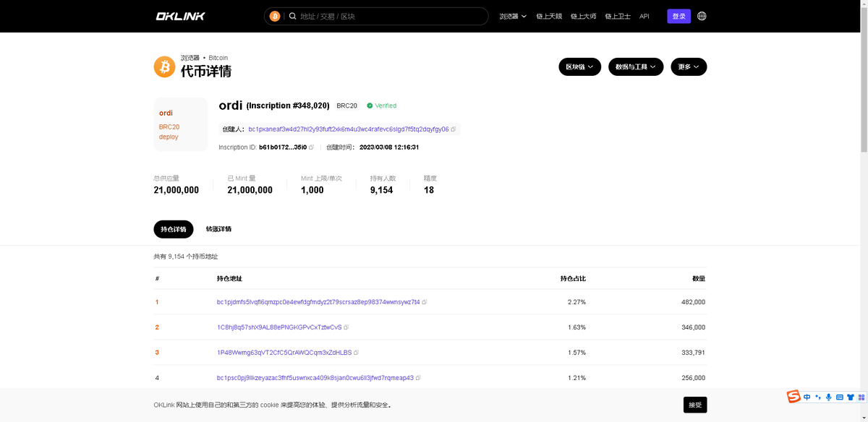
Task: Click the 登录 login button
Action: coord(678,16)
